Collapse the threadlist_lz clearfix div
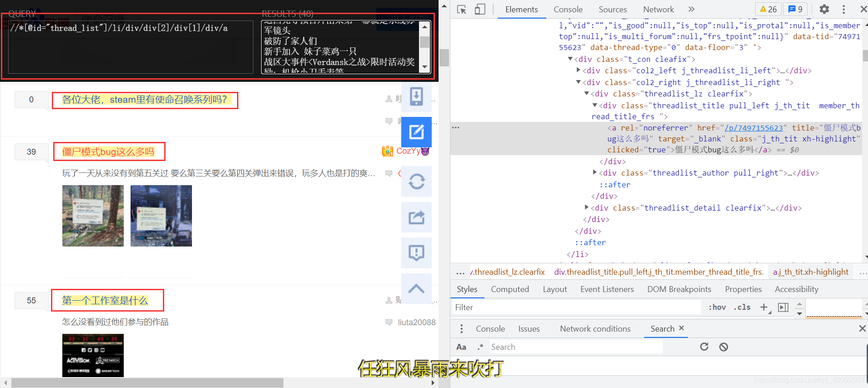Viewport: 868px width, 388px height. click(x=586, y=94)
